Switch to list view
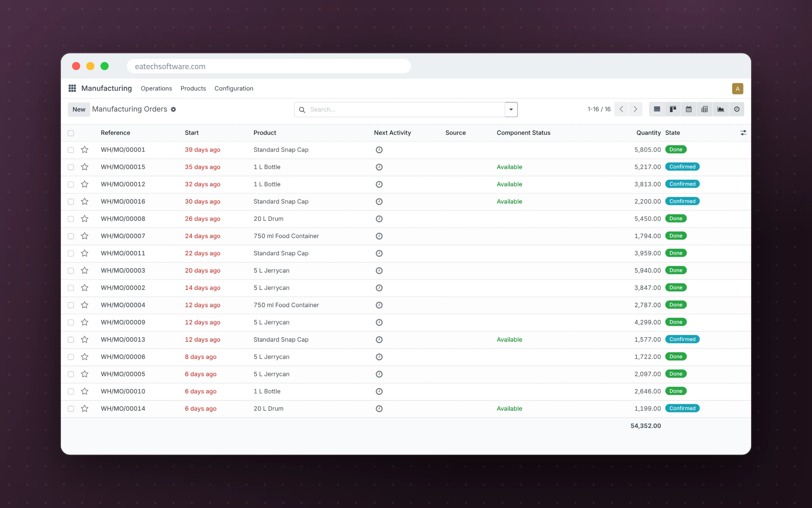 click(x=657, y=109)
